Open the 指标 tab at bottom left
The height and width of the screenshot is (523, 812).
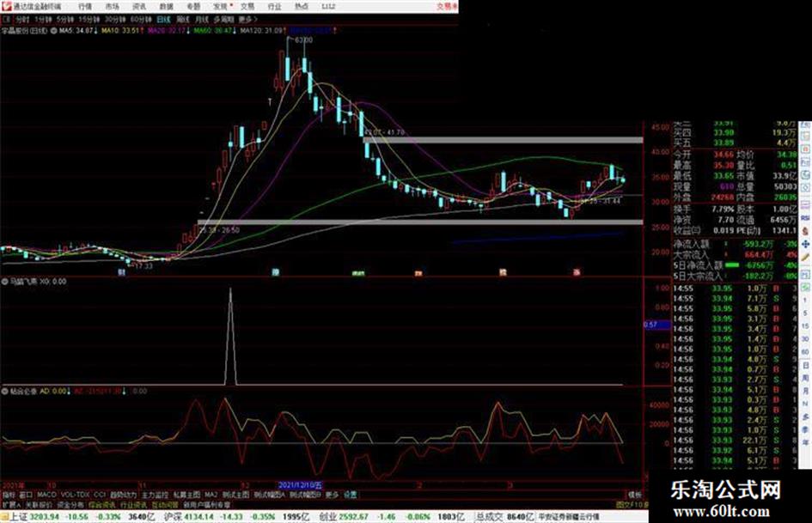point(9,495)
